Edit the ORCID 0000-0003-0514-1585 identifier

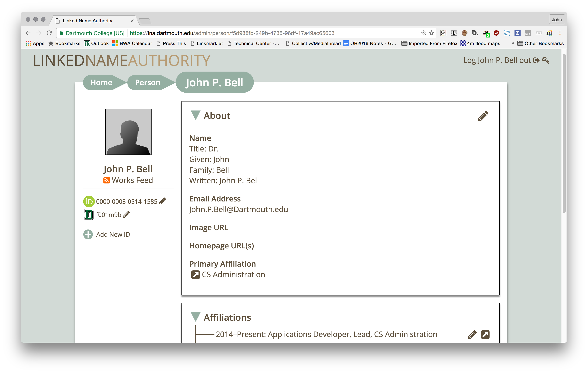pyautogui.click(x=162, y=201)
